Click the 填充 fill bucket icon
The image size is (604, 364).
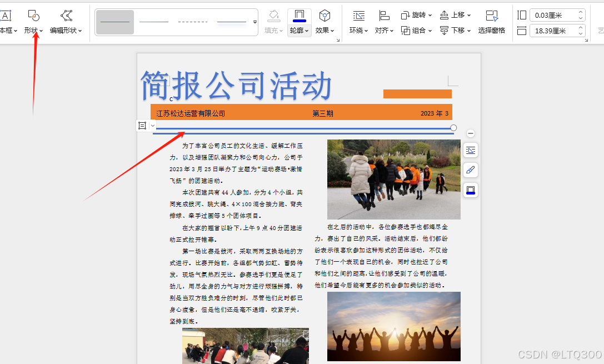click(274, 16)
